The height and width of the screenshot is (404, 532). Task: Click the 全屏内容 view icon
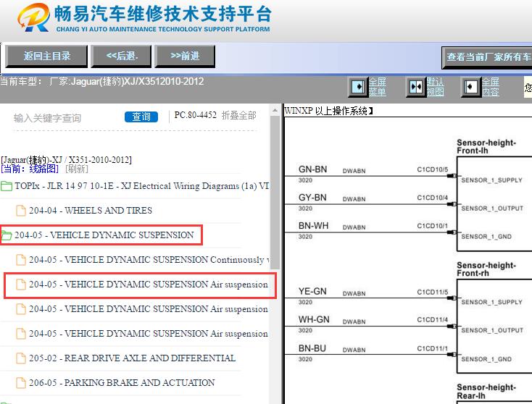471,87
